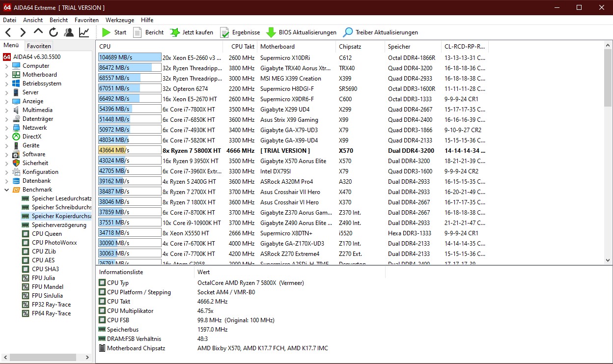This screenshot has width=613, height=364.
Task: Switch to the Favoriten sidebar tab
Action: click(x=39, y=46)
